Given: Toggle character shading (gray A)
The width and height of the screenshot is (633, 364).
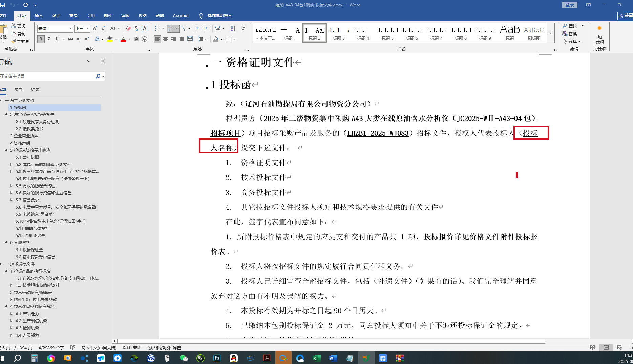Looking at the screenshot, I should point(136,39).
